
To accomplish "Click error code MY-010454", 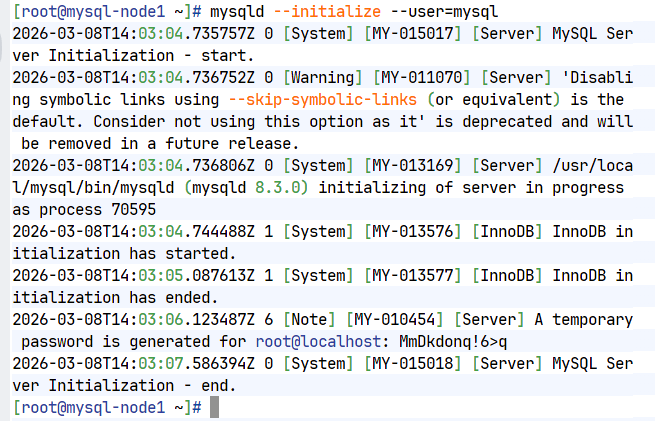I will tap(395, 320).
